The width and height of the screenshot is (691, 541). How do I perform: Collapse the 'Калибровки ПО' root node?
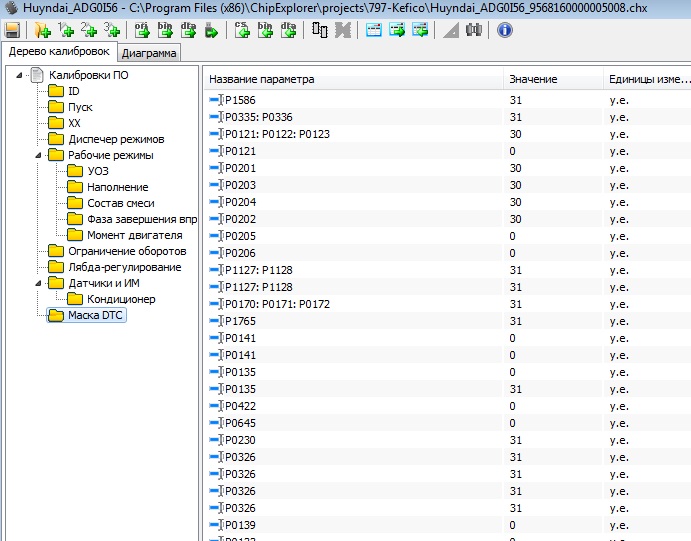(x=19, y=76)
